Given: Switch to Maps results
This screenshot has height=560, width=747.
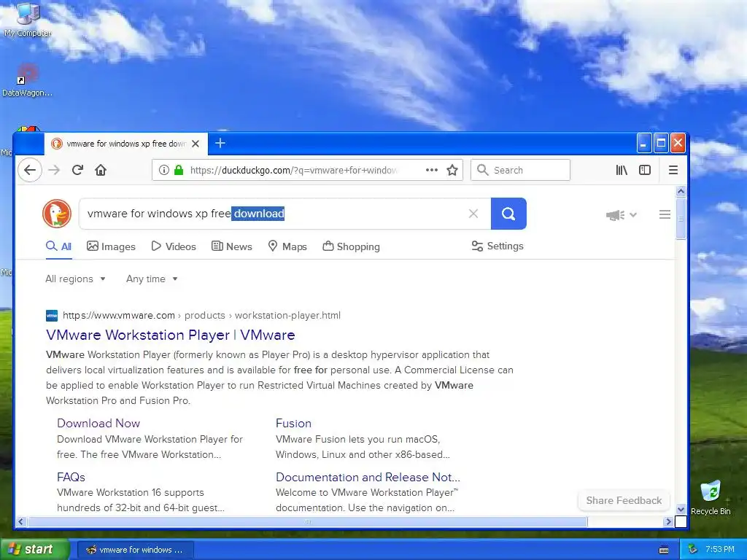Looking at the screenshot, I should [287, 246].
